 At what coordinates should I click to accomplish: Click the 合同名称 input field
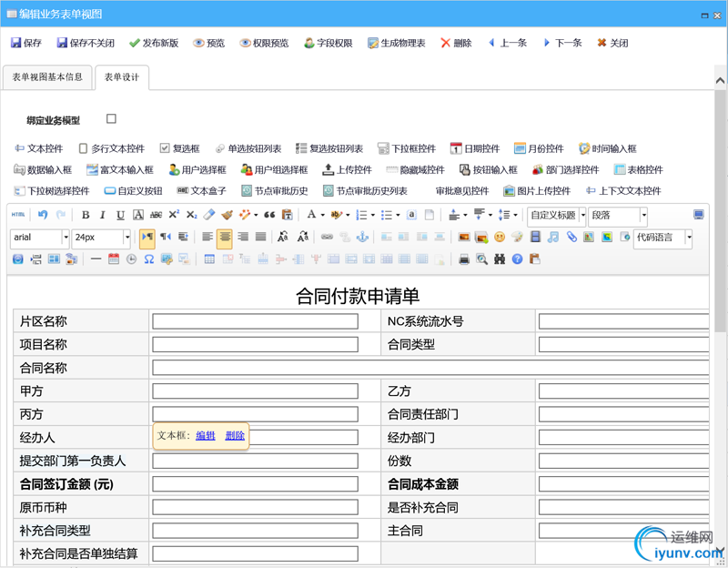click(430, 368)
